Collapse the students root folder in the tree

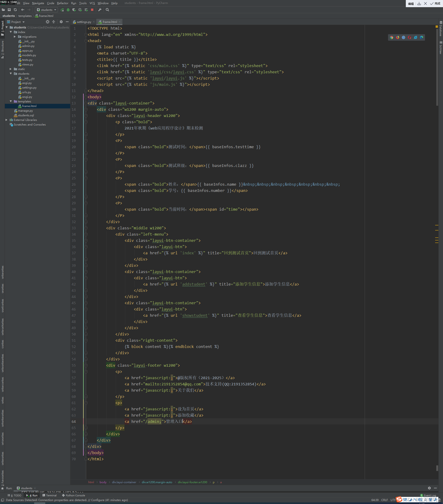tap(7, 27)
